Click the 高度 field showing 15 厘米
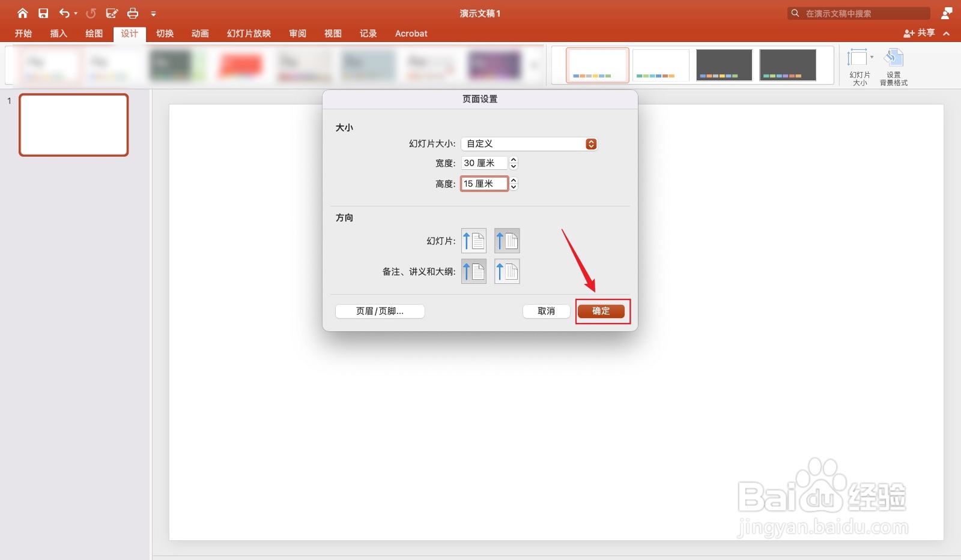 [485, 184]
